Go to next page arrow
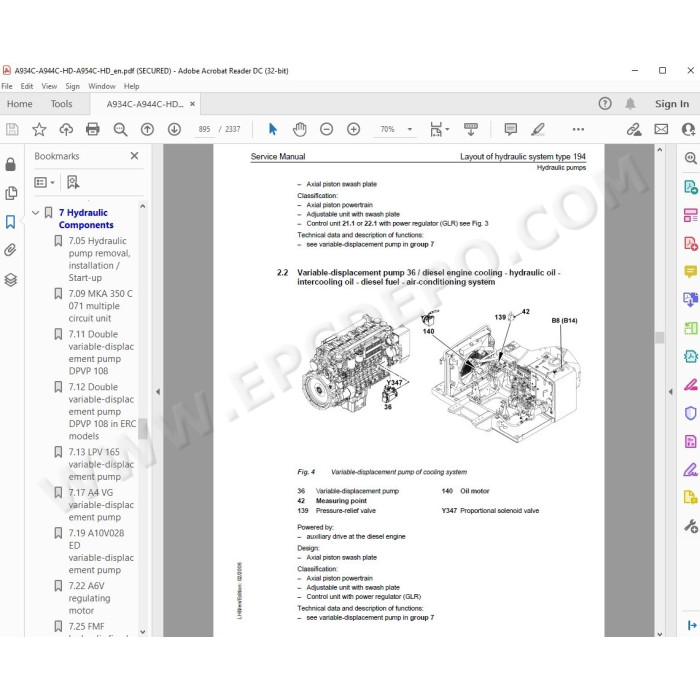This screenshot has width=700, height=700. point(174,129)
